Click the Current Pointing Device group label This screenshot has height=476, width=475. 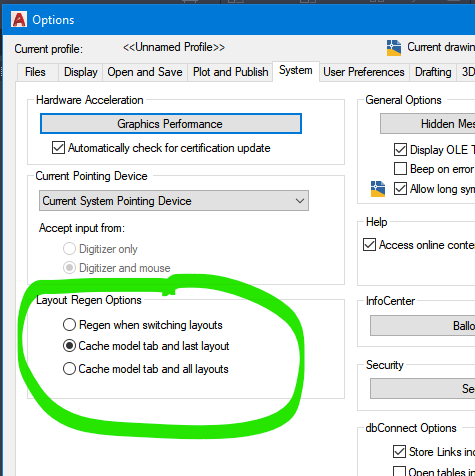pos(91,176)
